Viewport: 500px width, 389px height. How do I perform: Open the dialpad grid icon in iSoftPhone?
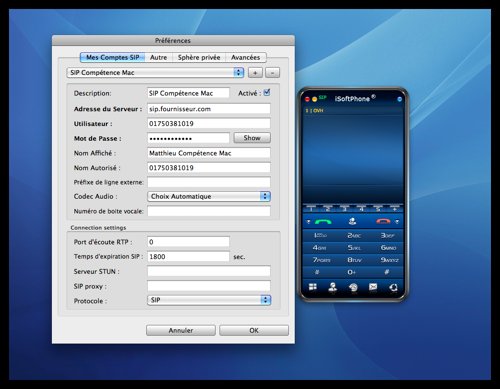coord(313,287)
